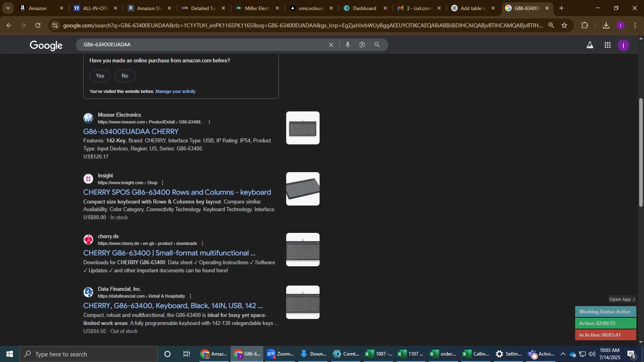Open Google apps grid
Screen dimensions: 644x362
click(608, 45)
